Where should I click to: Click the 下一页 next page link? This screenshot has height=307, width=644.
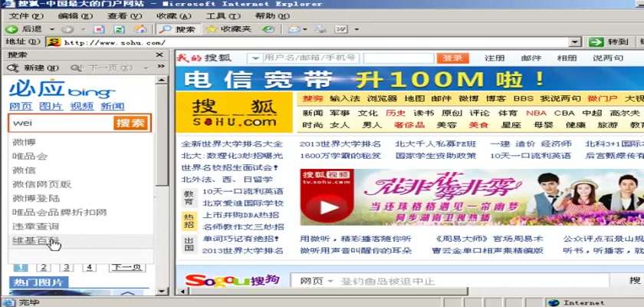click(127, 268)
